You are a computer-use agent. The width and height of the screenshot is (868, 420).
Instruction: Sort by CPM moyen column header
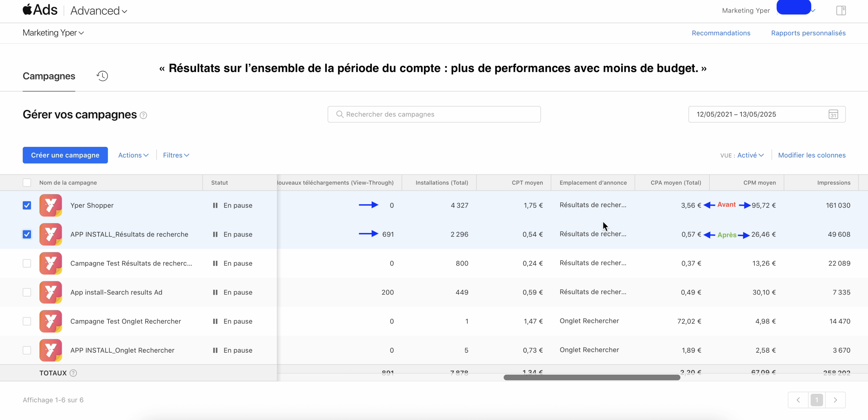click(x=760, y=182)
